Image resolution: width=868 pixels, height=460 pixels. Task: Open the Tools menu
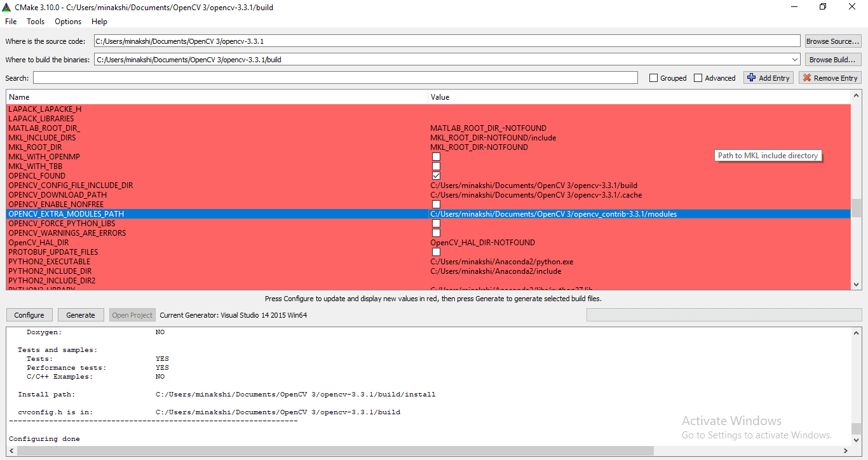pos(36,22)
